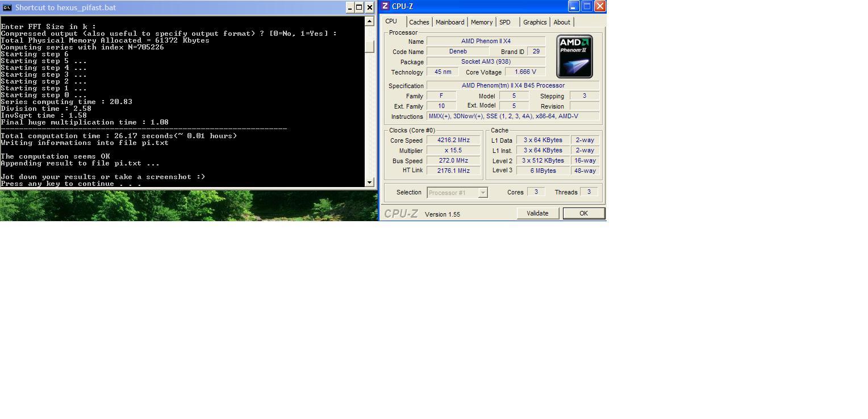Screen dimensions: 868x419
Task: Close the CPU-Z window
Action: click(x=600, y=6)
